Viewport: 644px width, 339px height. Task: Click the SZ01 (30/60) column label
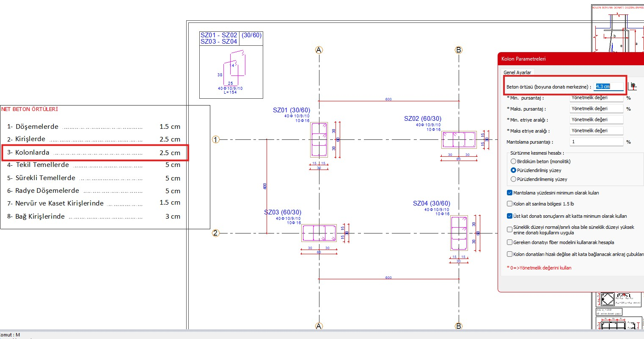[x=291, y=110]
